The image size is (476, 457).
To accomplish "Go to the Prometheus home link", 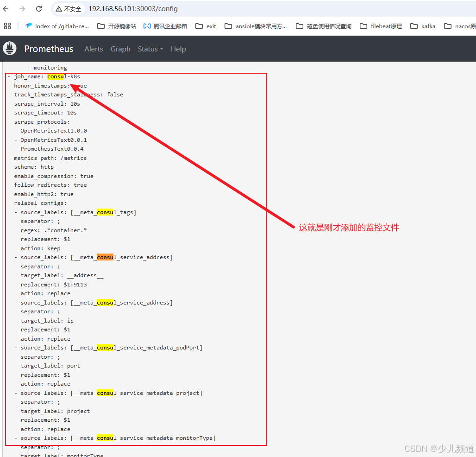I will point(49,49).
